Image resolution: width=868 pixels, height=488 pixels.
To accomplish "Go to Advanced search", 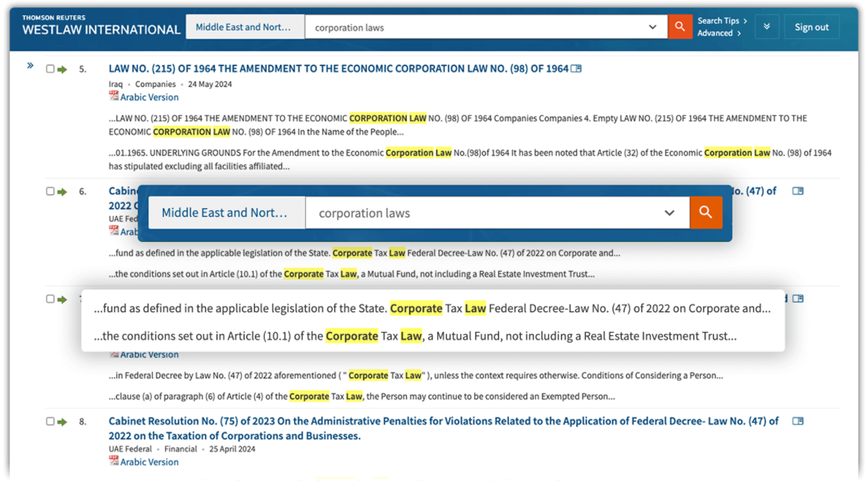I will coord(718,33).
